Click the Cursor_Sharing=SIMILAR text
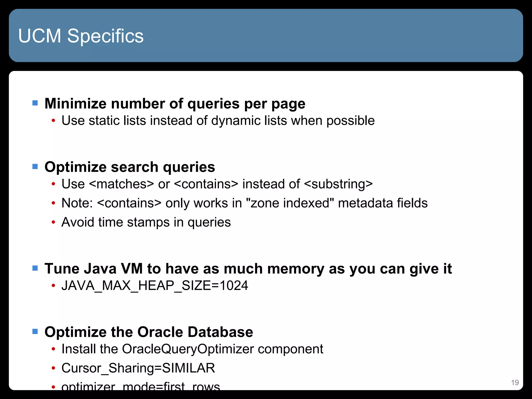The image size is (532, 399). (138, 368)
